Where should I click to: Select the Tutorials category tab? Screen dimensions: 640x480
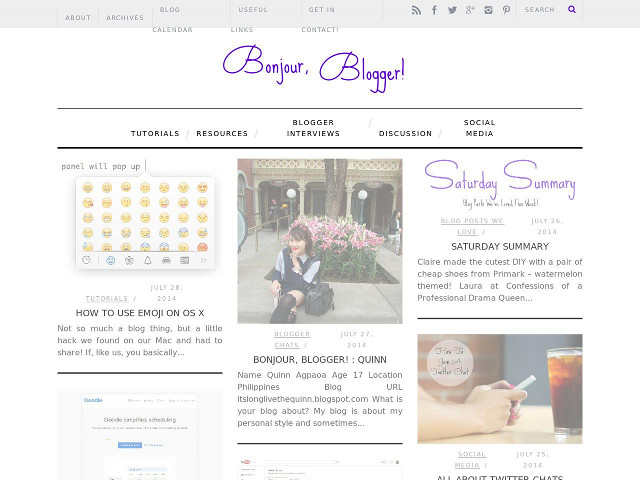155,133
